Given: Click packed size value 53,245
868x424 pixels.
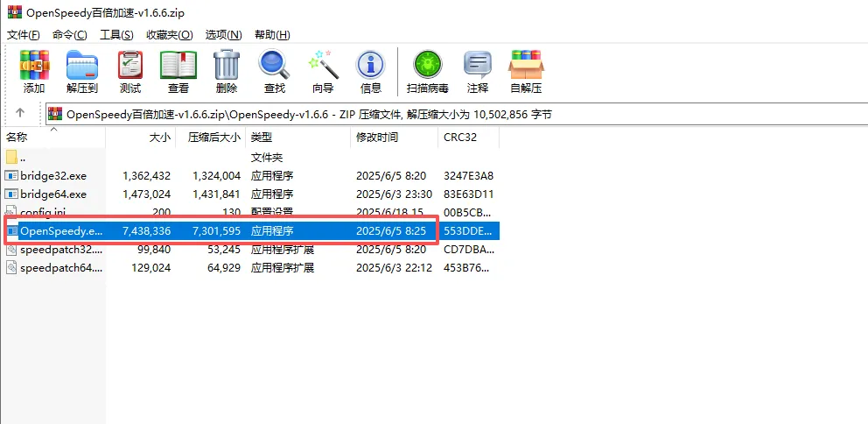Looking at the screenshot, I should pos(222,250).
